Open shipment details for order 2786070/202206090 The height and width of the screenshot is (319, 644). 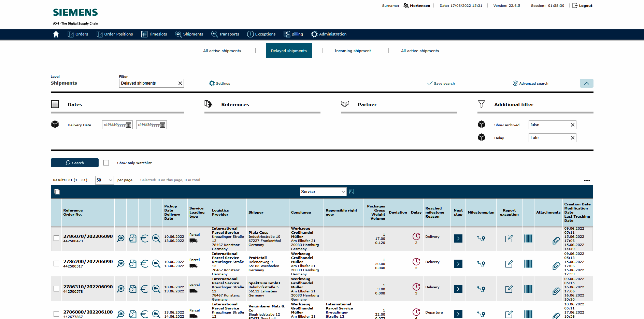120,238
